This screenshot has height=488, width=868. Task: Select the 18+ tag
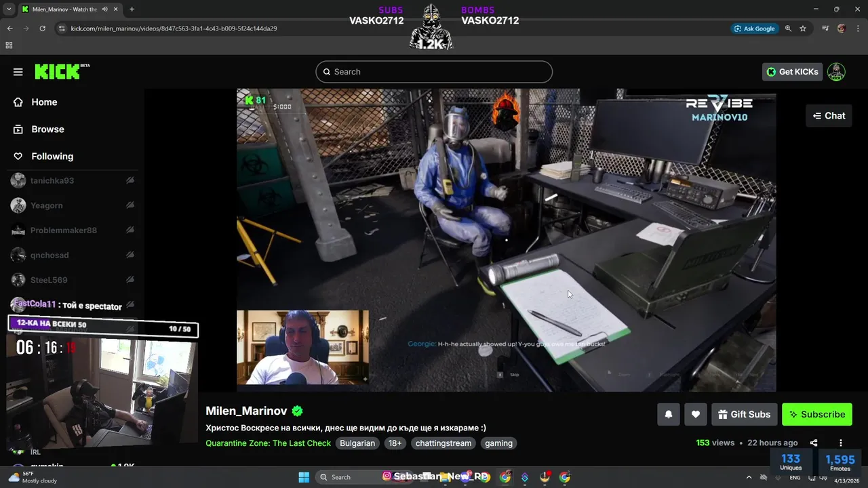pos(395,443)
